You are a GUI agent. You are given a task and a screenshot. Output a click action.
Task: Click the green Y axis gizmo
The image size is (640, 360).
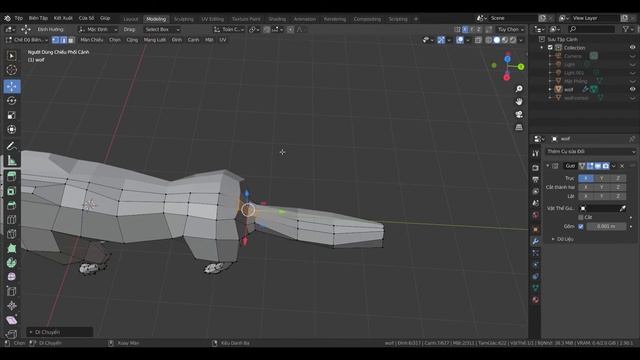tap(521, 67)
